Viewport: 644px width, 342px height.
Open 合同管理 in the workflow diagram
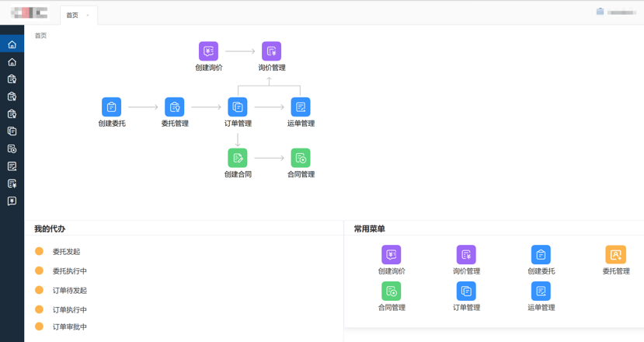point(301,158)
